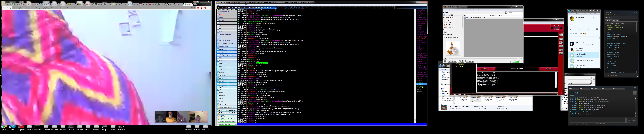This screenshot has width=644, height=134.
Task: Select Echo / Sound Test Service contact
Action: (584, 61)
